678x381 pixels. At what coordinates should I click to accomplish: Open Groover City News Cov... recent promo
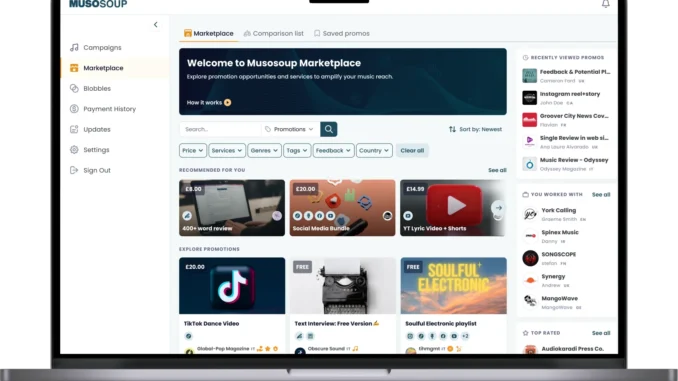(x=566, y=120)
